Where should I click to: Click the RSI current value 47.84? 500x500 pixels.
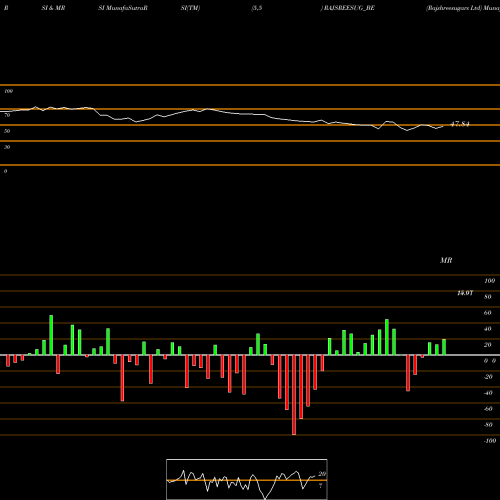point(460,124)
